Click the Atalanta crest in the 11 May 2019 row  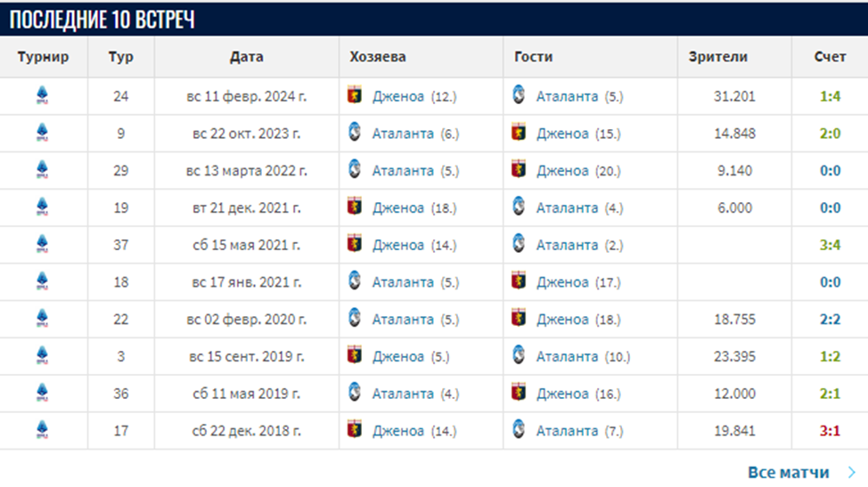tap(355, 394)
